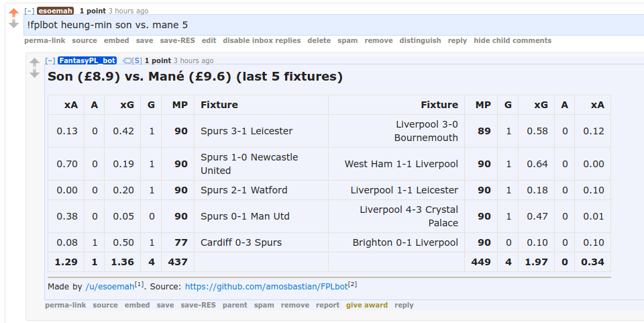
Task: Collapse FantasyPL_bot's reply with [–]
Action: (50, 61)
